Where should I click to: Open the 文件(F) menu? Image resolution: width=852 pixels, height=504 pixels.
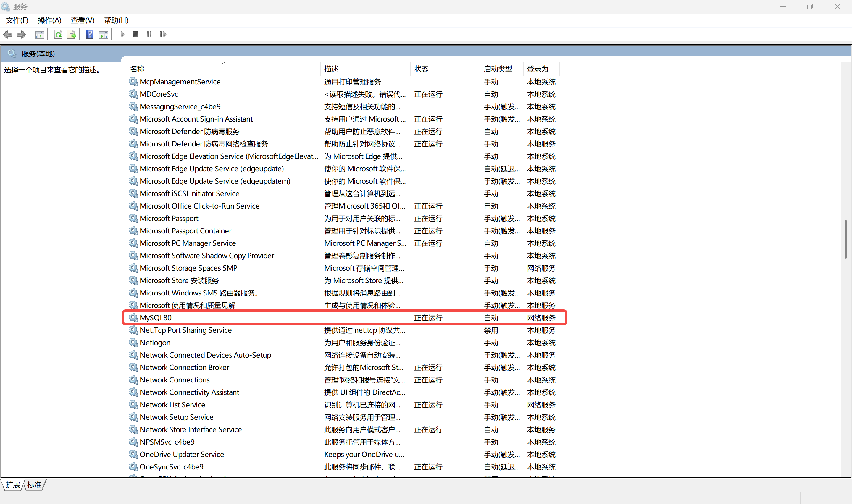tap(17, 20)
